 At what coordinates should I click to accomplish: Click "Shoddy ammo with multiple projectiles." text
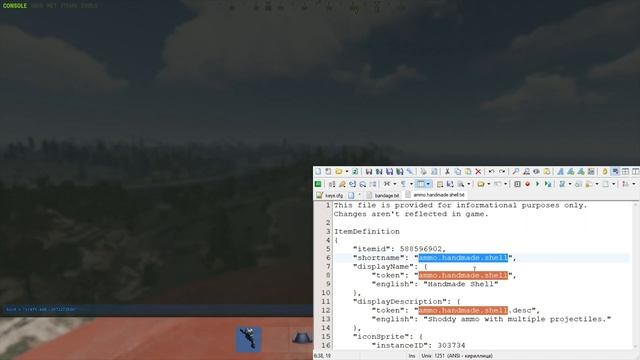(x=517, y=319)
